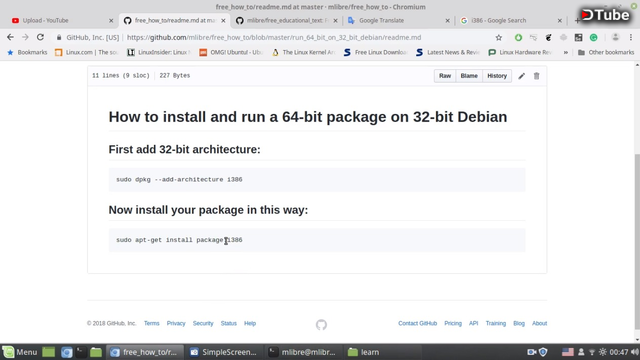The width and height of the screenshot is (640, 360).
Task: Open LinuxInsider bookmark
Action: click(x=158, y=52)
